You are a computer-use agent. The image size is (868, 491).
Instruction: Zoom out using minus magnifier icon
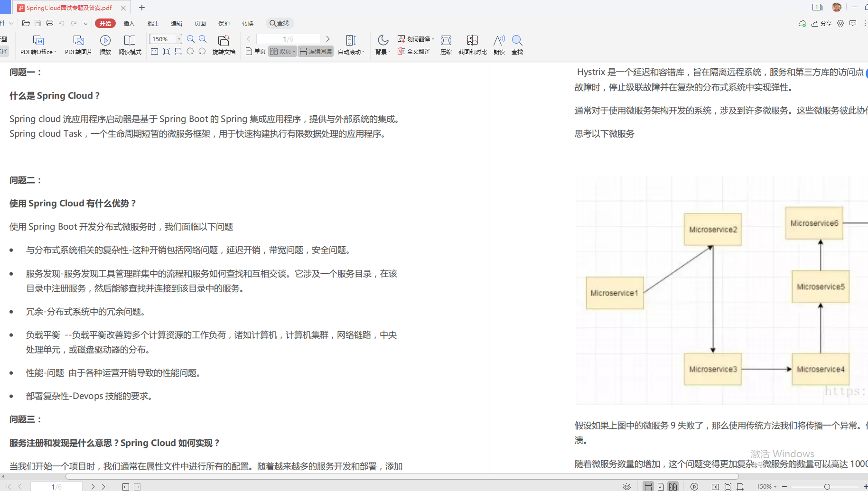click(191, 39)
